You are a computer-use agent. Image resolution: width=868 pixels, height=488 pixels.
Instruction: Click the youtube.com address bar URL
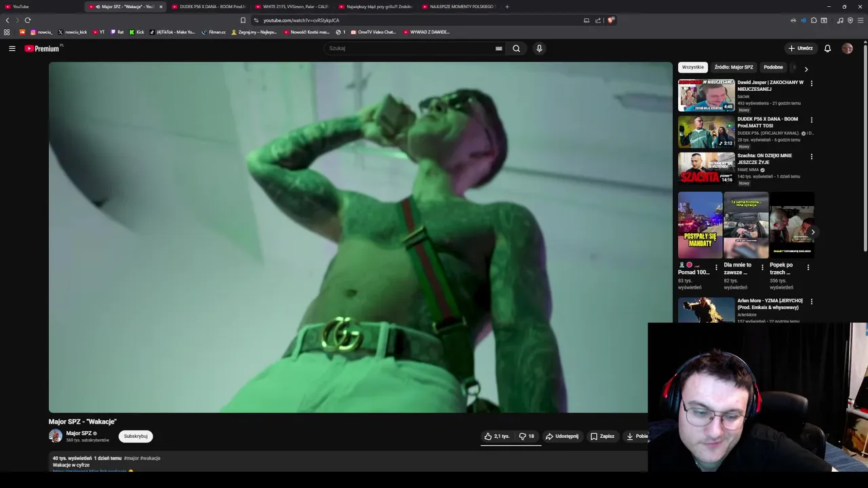tap(301, 20)
